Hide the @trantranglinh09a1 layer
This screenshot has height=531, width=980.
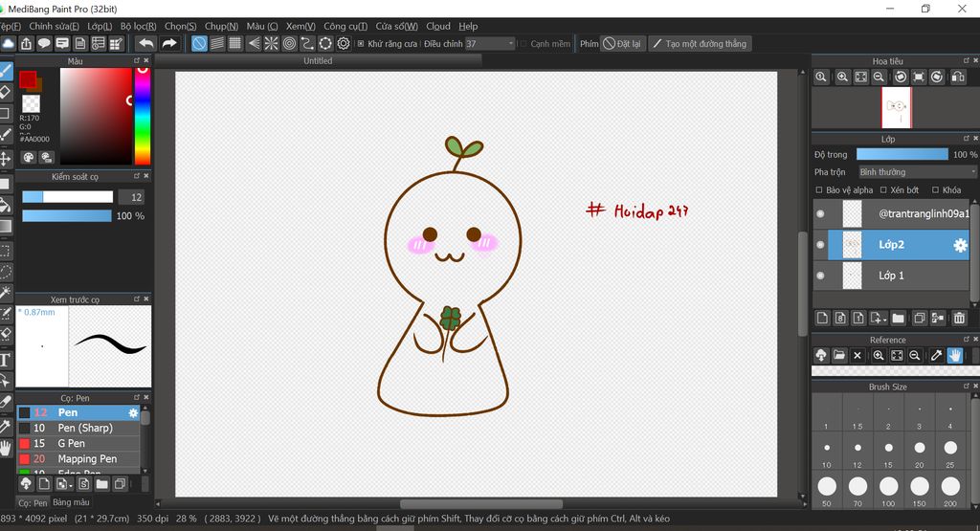point(820,213)
